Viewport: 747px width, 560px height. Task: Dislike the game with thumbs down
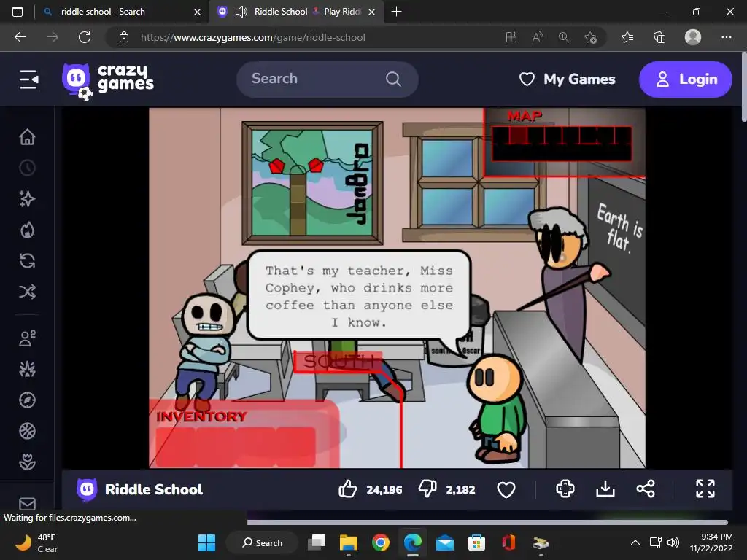427,489
